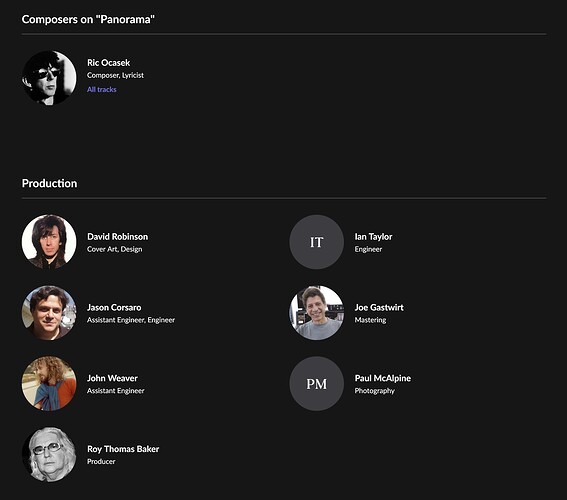
Task: Click the Composers on "Panorama" heading
Action: click(x=88, y=19)
